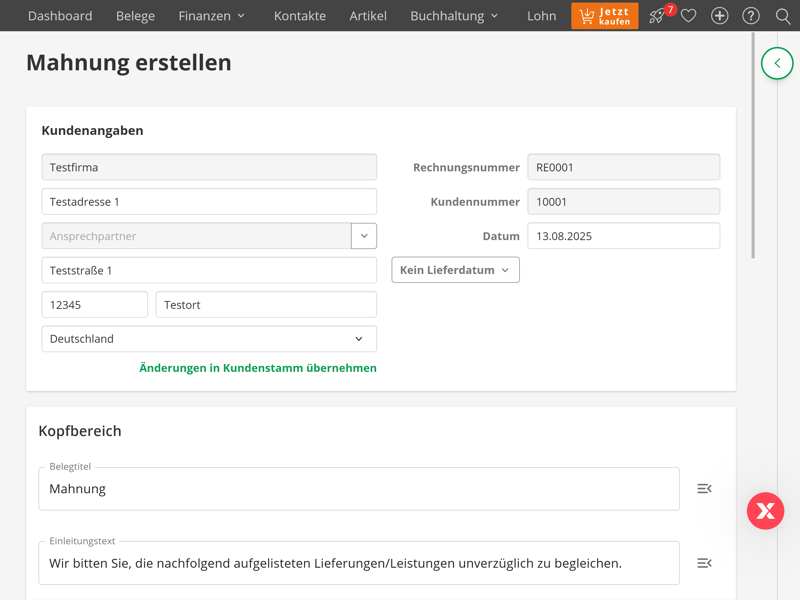
Task: Open the Finanzen menu
Action: point(211,16)
